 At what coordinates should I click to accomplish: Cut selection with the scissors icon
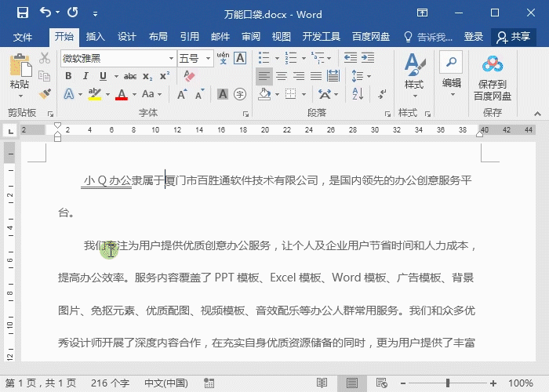pos(45,58)
